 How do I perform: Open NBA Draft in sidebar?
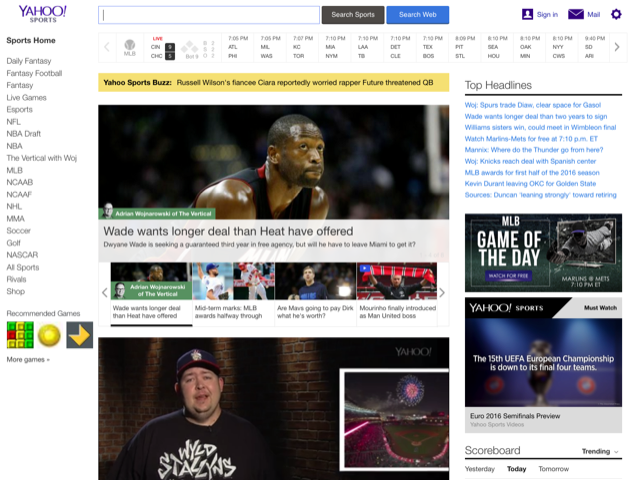tap(24, 133)
